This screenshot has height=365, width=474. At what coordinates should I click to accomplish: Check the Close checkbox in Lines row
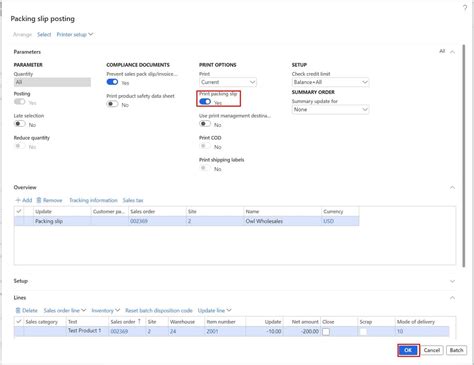(x=326, y=332)
